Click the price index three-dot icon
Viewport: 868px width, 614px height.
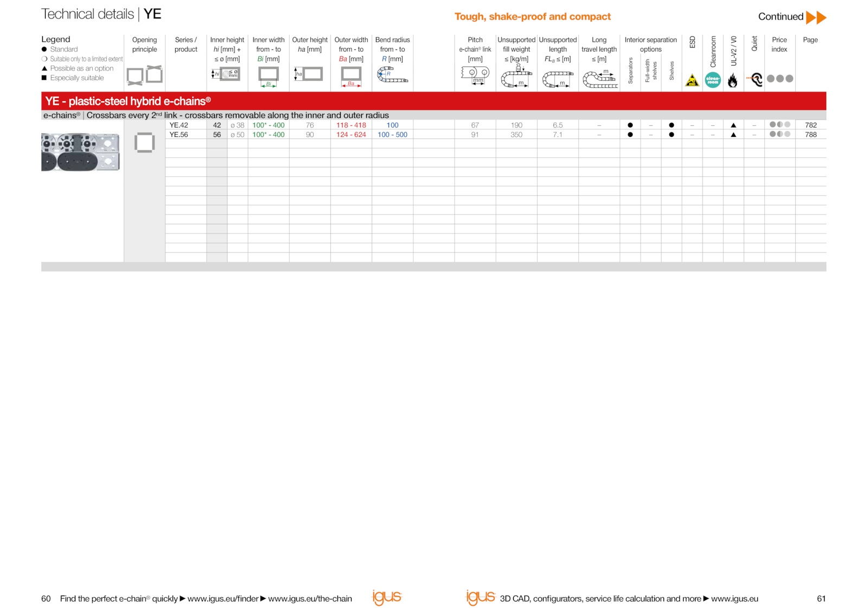tap(780, 79)
